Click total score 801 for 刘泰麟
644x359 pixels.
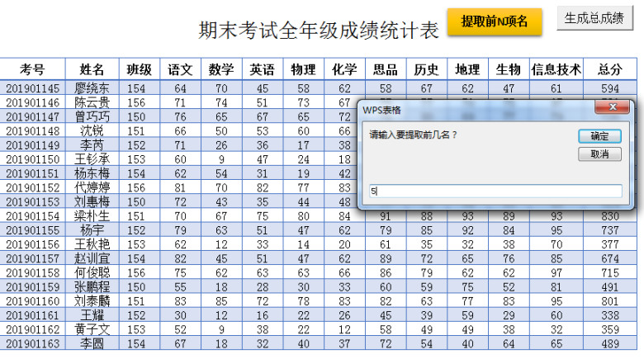610,301
